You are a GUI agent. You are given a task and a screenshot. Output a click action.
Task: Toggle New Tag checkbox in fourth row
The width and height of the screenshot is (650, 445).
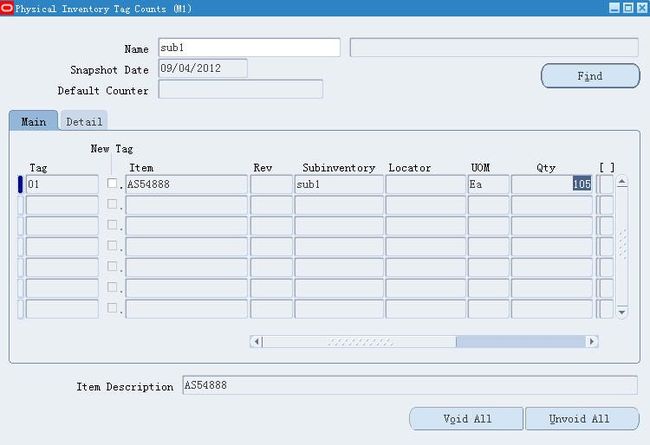(112, 246)
